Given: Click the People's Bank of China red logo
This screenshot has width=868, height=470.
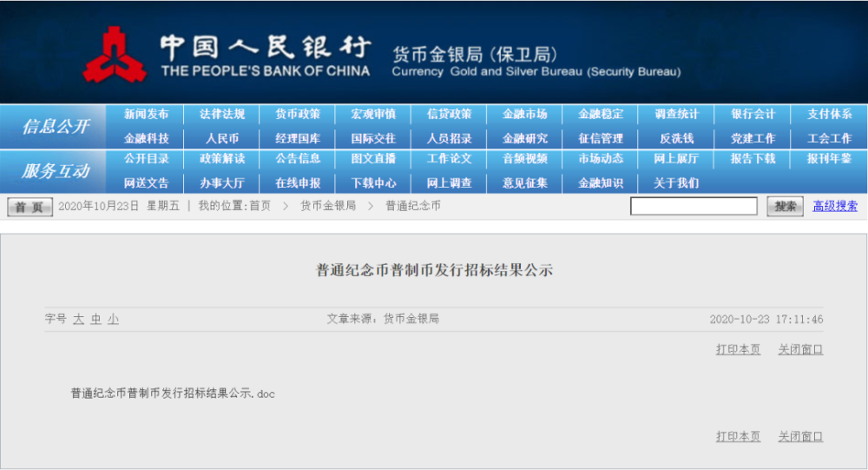Looking at the screenshot, I should pos(115,55).
